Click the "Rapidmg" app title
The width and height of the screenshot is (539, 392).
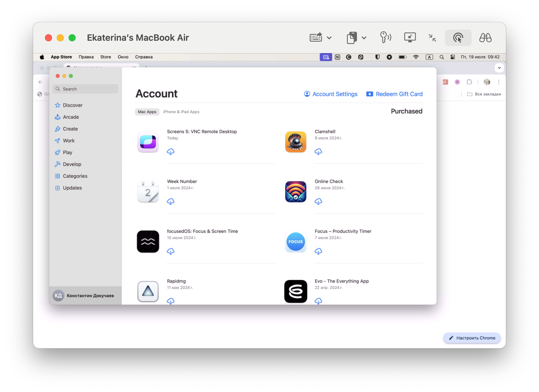176,281
